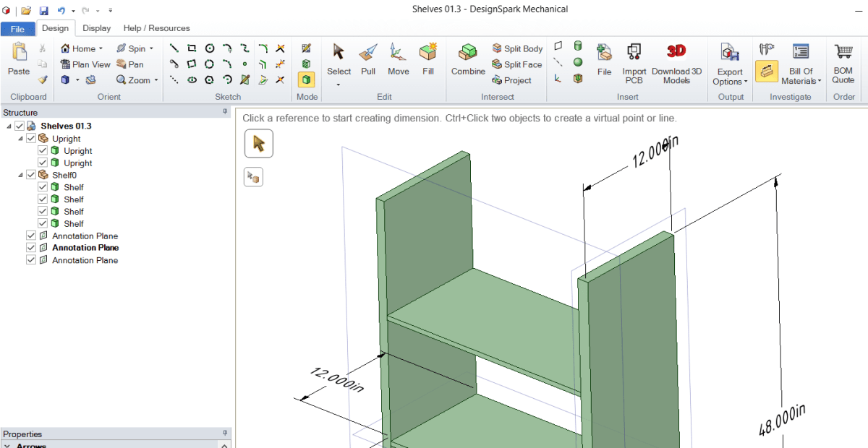Screen dimensions: 868x448
Task: Click the BOM Quote cart icon
Action: (843, 61)
